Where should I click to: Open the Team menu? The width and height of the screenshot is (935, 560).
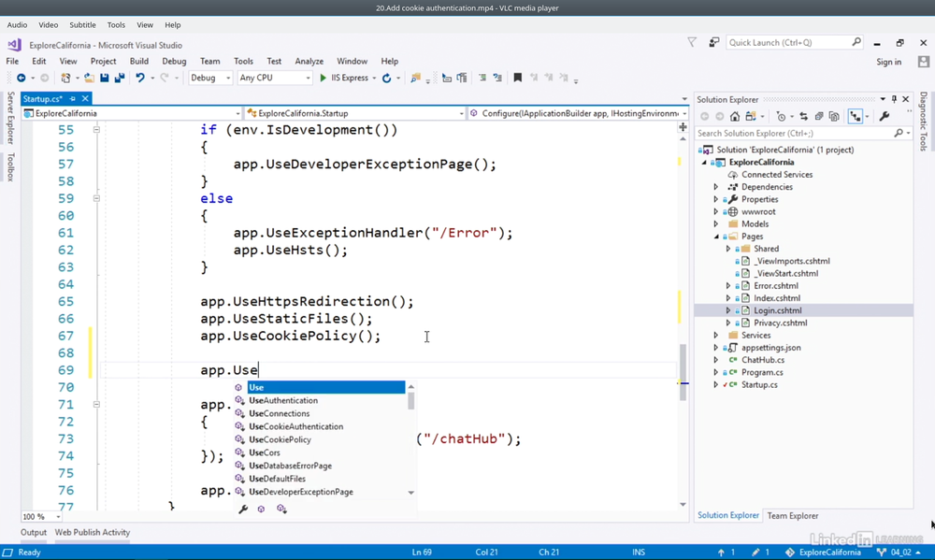pyautogui.click(x=209, y=62)
